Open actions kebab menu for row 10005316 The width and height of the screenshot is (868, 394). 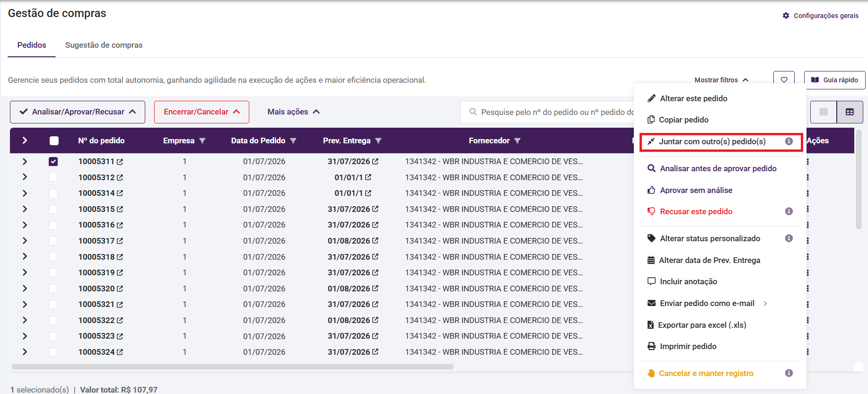[x=808, y=225]
